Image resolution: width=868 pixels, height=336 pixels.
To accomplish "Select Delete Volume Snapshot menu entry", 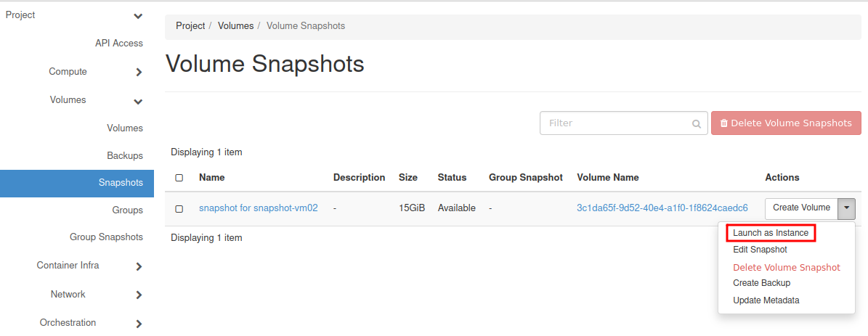I will pos(786,267).
